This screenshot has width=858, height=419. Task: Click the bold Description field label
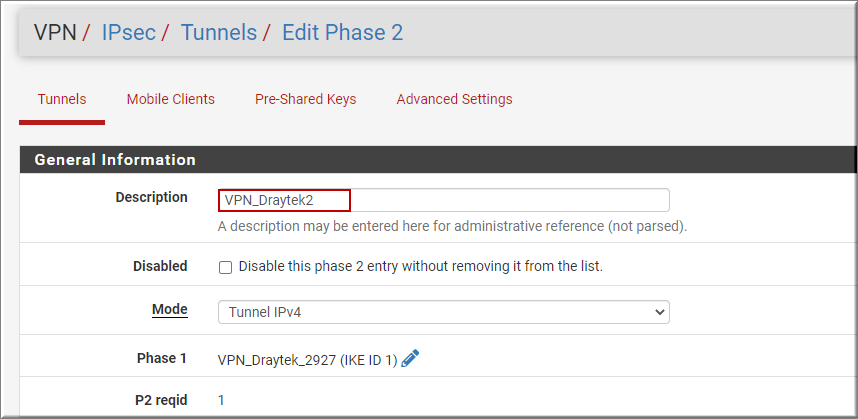click(x=152, y=197)
